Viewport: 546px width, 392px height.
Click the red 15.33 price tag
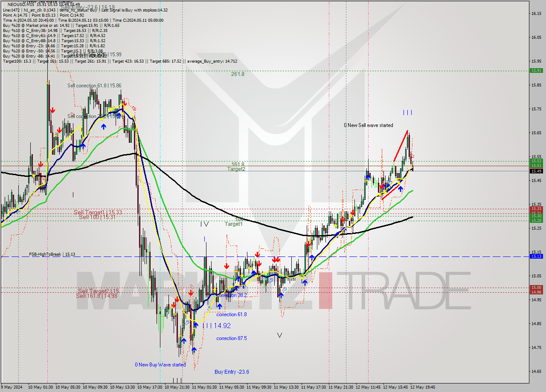(536, 209)
